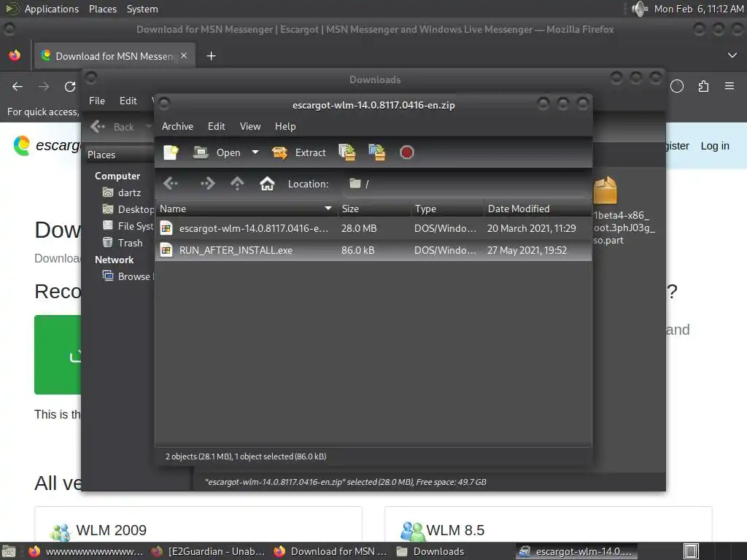Open File menu in Downloads window
747x560 pixels.
click(x=97, y=101)
